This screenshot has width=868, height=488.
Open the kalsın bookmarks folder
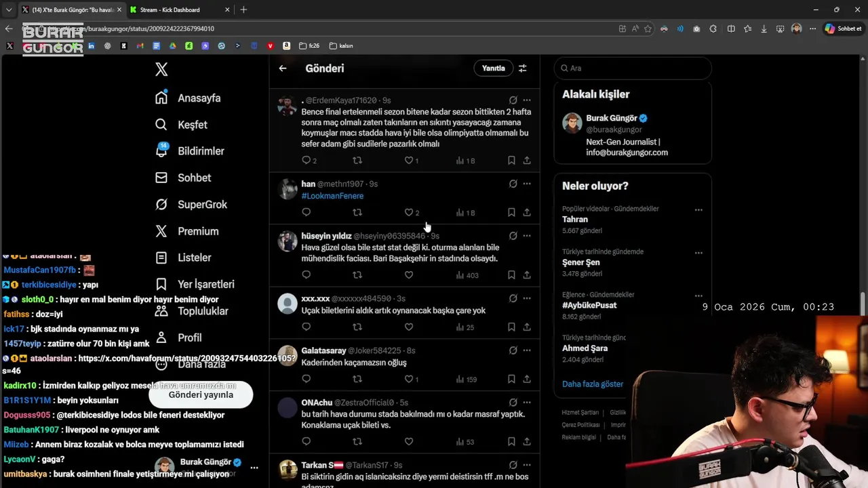(341, 46)
